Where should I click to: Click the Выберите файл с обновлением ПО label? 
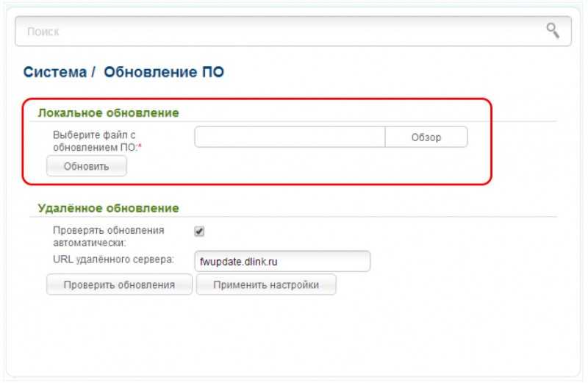click(98, 141)
